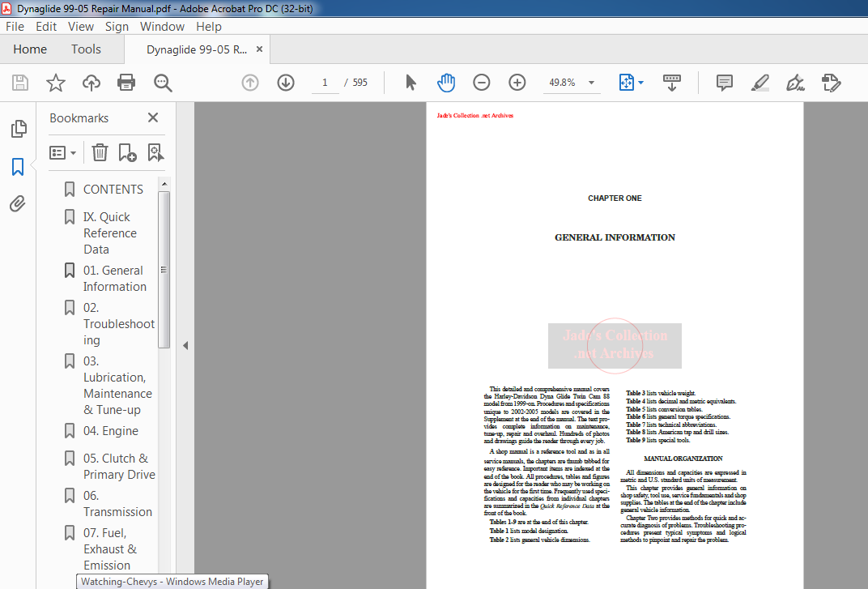Click the 595 total pages text
Screen dimensions: 868x589
(360, 83)
